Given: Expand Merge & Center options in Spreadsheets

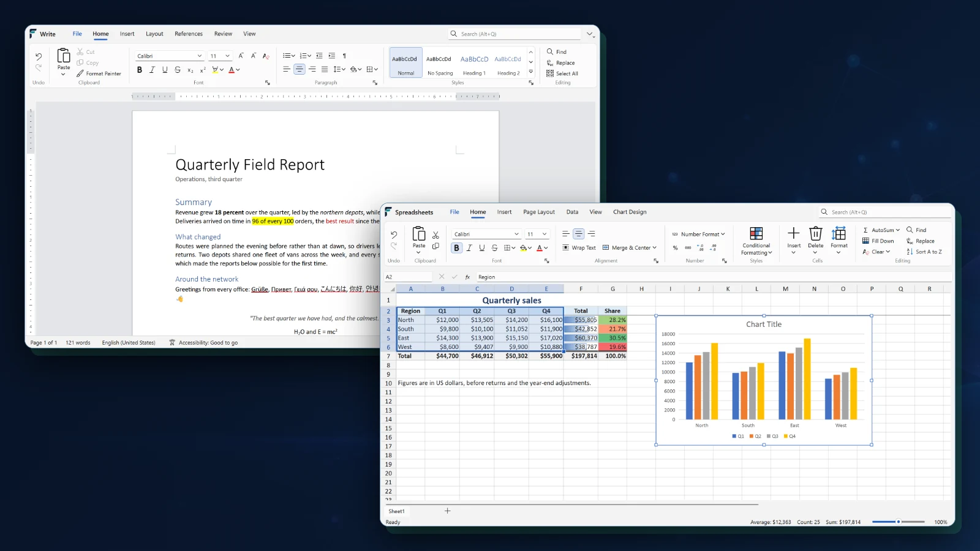Looking at the screenshot, I should [x=654, y=248].
